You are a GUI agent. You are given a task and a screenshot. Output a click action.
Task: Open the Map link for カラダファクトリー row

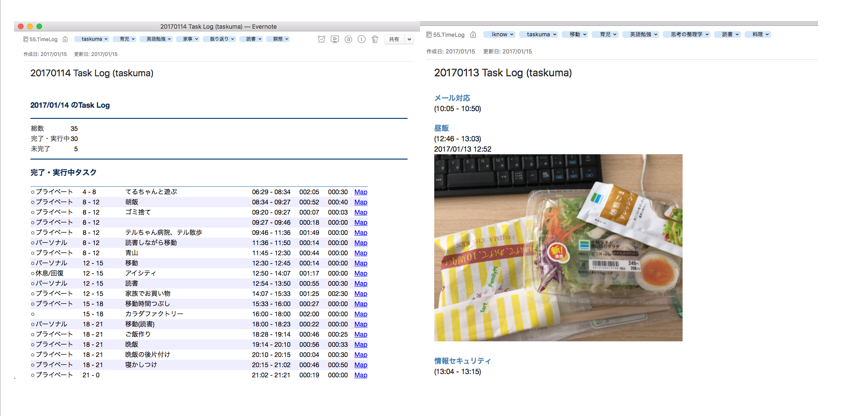click(360, 314)
